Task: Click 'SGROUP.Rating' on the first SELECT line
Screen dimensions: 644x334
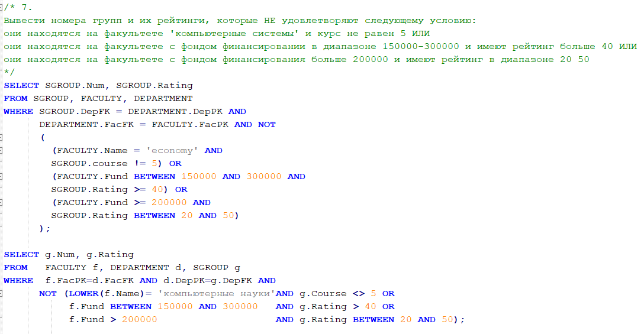Action: click(154, 85)
